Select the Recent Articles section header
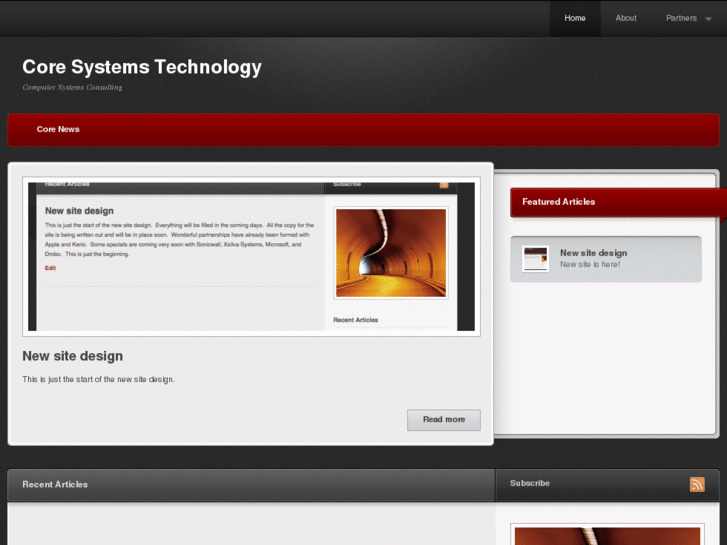The image size is (727, 545). coord(55,484)
